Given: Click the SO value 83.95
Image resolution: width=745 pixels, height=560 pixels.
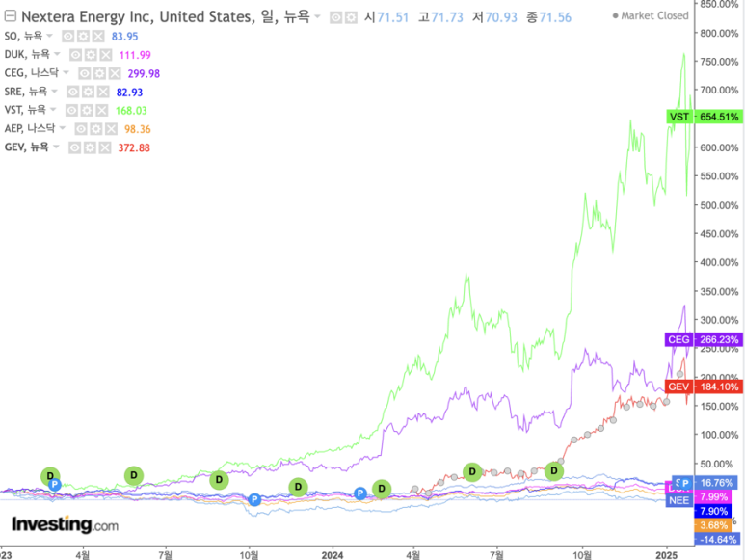Looking at the screenshot, I should (x=125, y=37).
